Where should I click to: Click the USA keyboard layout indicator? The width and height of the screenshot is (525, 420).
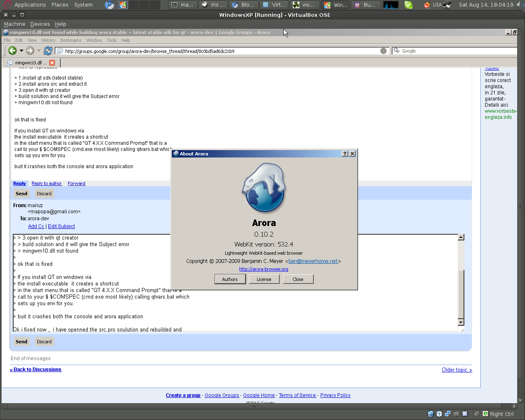tap(437, 5)
